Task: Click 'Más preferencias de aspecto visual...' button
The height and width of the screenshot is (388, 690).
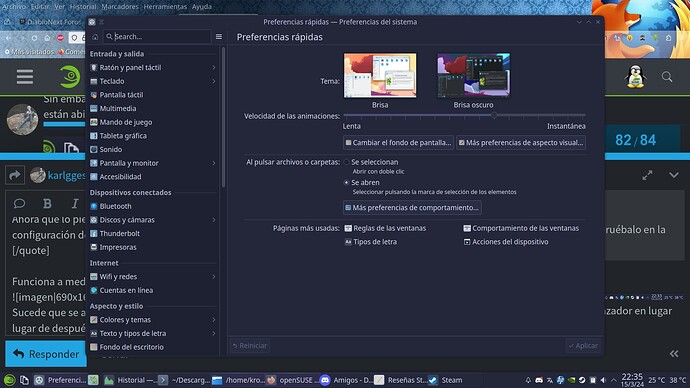Action: coord(521,143)
